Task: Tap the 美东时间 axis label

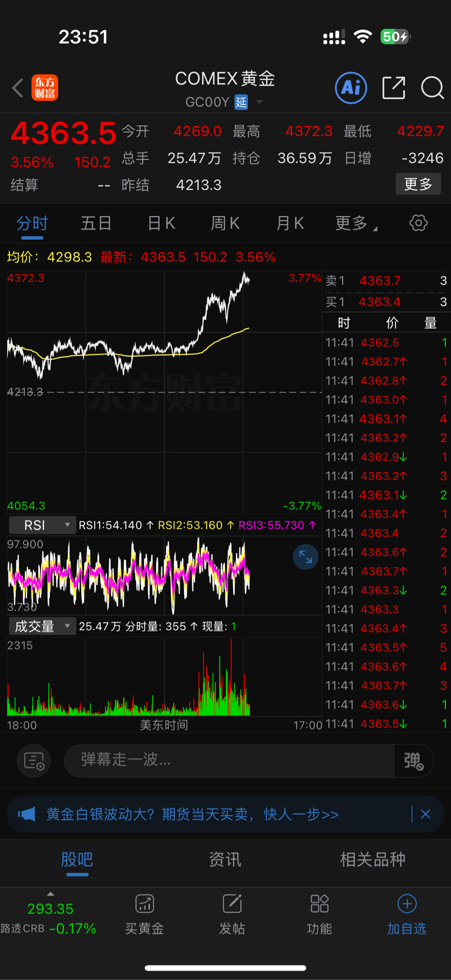Action: [x=164, y=725]
